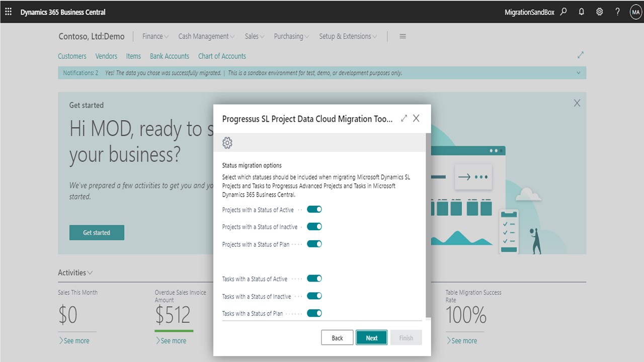The height and width of the screenshot is (362, 644).
Task: Open the Settings gear in top bar
Action: tap(600, 12)
